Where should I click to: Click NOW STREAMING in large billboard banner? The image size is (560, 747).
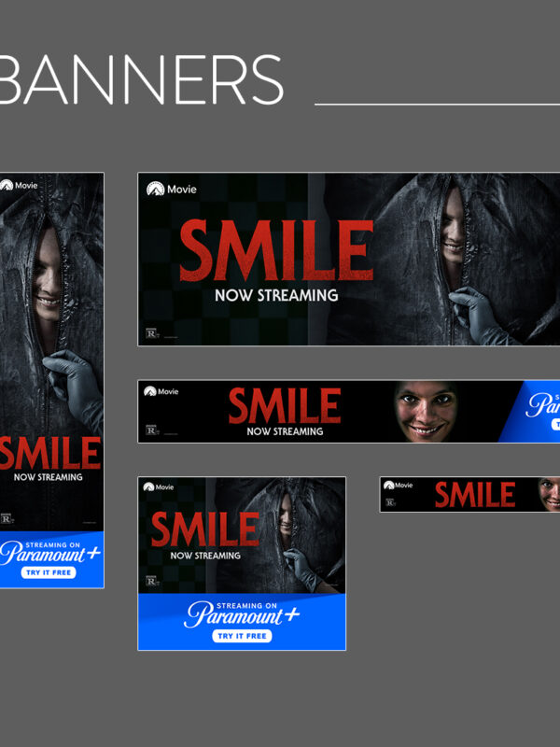[276, 295]
